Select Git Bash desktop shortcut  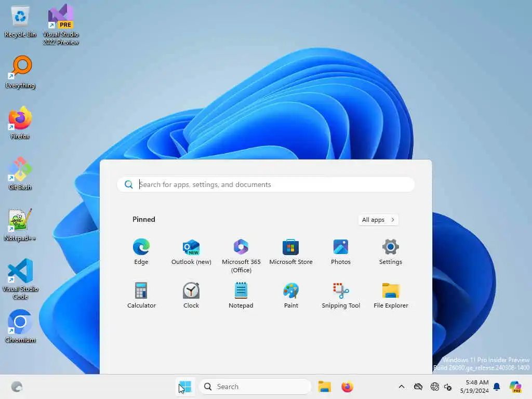tap(20, 174)
